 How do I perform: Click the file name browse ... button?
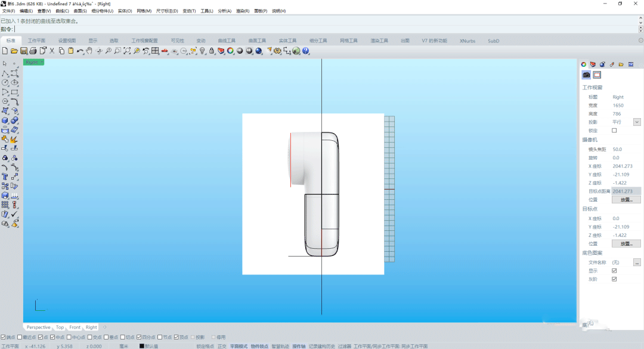[x=636, y=262]
